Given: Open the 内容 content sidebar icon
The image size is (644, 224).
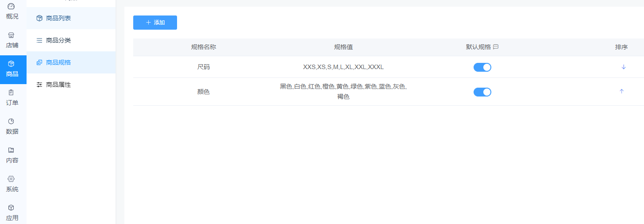Looking at the screenshot, I should pyautogui.click(x=12, y=150).
